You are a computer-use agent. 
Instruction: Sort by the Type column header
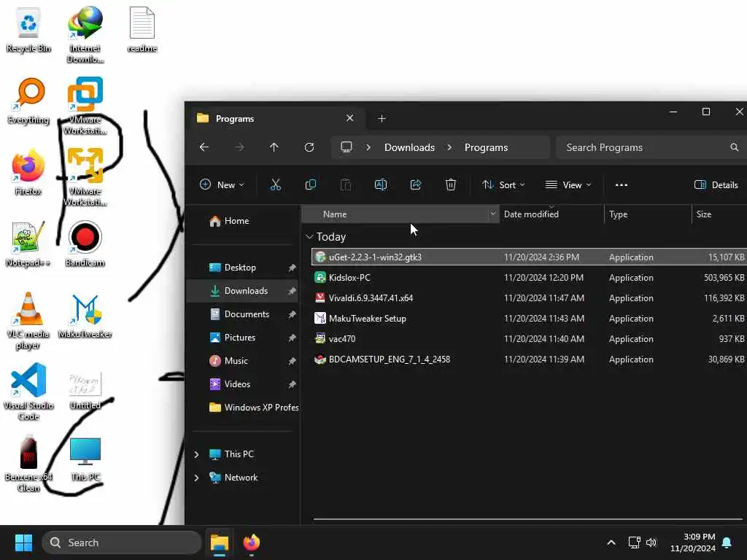[x=648, y=214]
